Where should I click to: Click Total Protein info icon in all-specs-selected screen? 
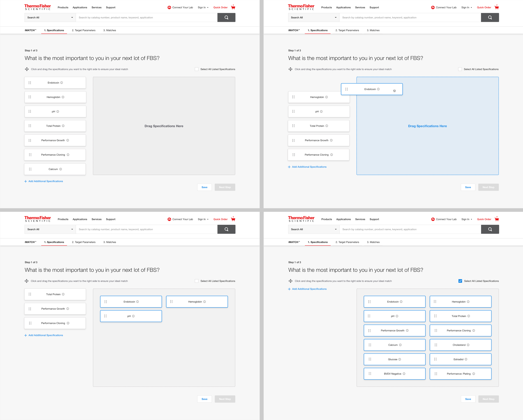(x=469, y=316)
